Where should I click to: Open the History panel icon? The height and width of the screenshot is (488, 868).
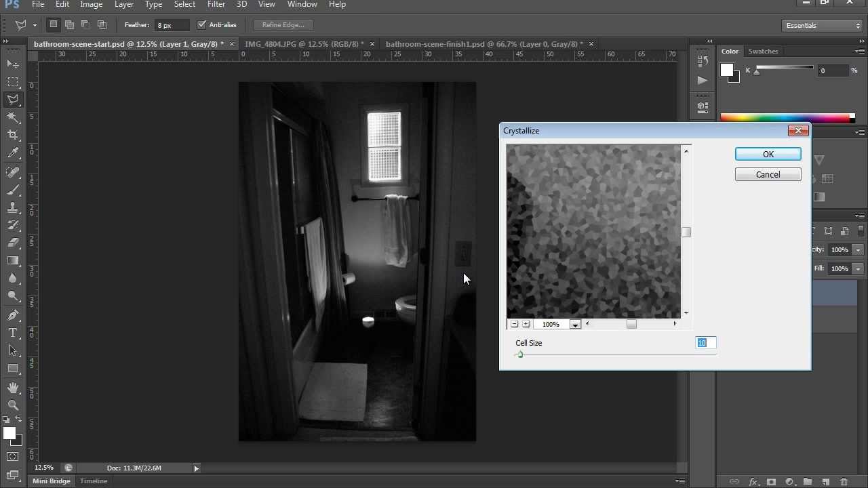tap(703, 61)
